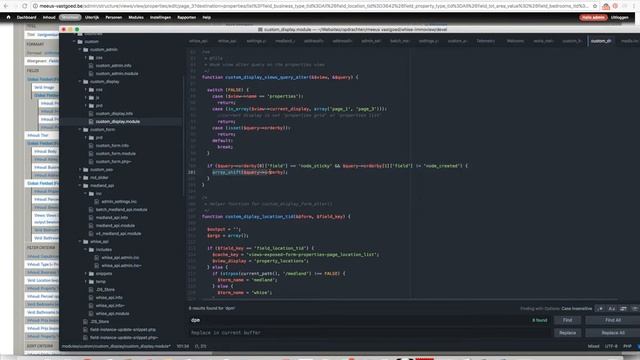Click the UTF-8 encoding selector
This screenshot has height=360, width=640.
tap(611, 346)
